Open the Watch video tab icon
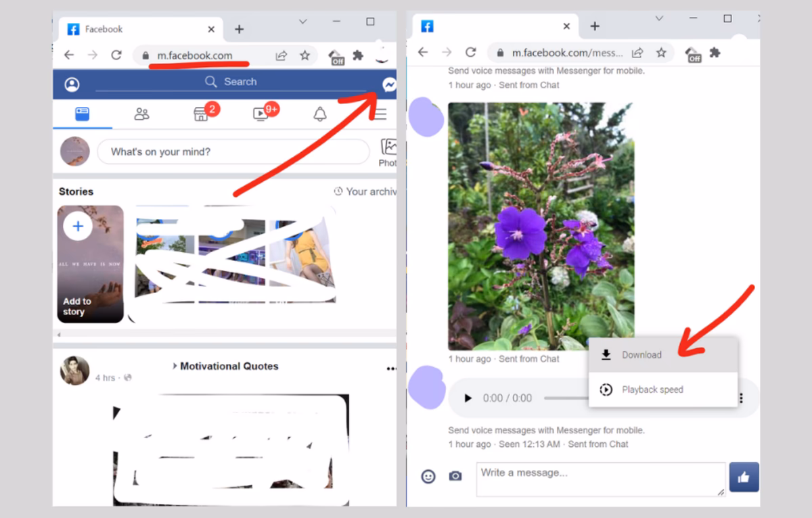This screenshot has height=518, width=812. (x=261, y=114)
